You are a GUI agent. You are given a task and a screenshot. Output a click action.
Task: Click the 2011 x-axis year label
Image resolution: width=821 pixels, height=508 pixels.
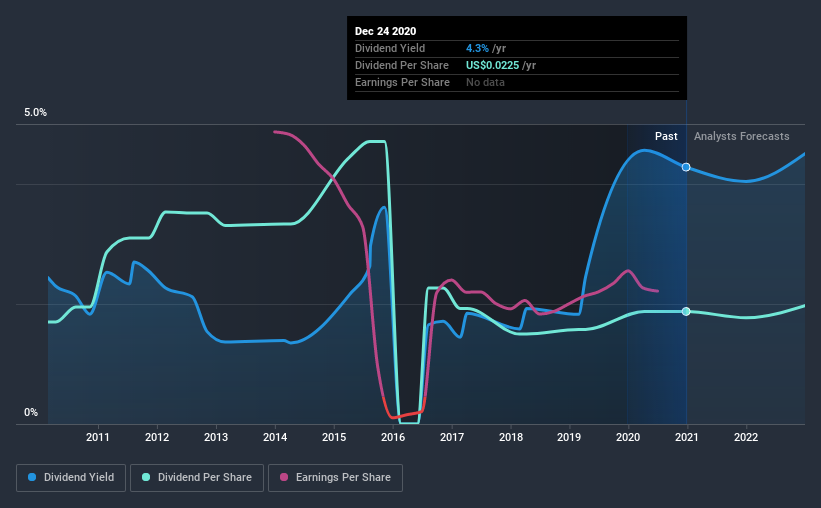pos(98,437)
